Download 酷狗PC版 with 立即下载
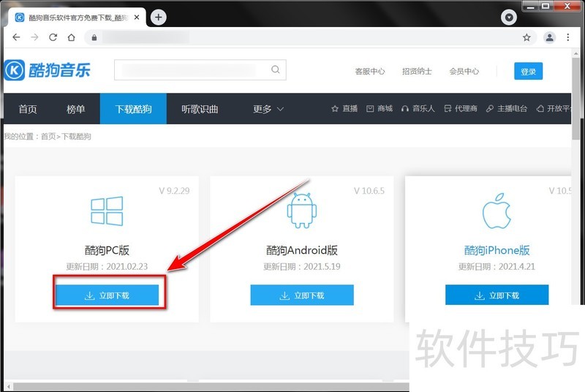Viewport: 585px width, 392px height. click(x=107, y=295)
